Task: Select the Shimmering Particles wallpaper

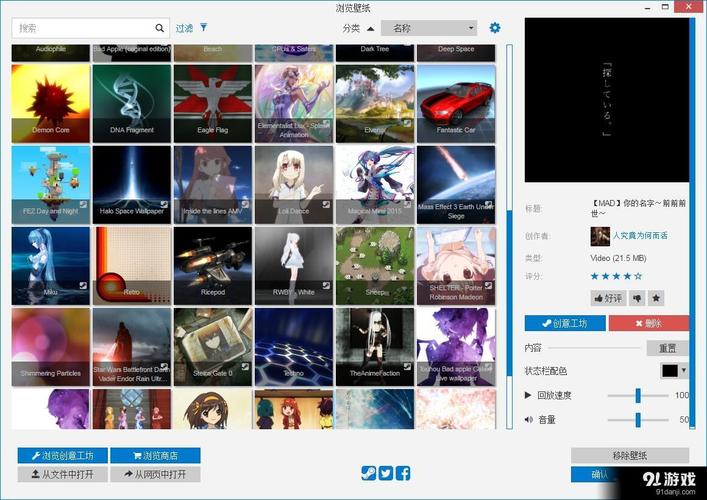Action: (50, 347)
